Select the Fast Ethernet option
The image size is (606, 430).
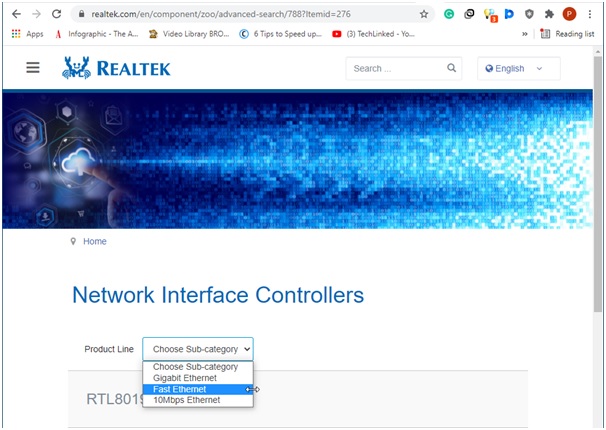point(198,389)
